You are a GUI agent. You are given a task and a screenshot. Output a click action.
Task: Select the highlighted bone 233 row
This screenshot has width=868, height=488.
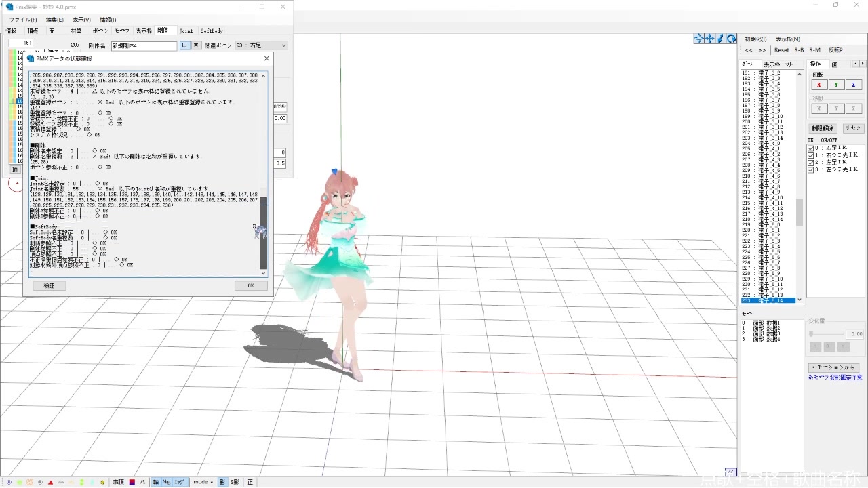click(x=768, y=301)
